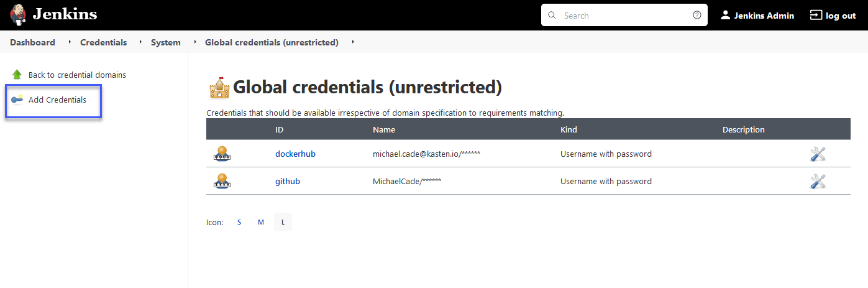868x288 pixels.
Task: Click the search help question mark icon
Action: pos(697,16)
